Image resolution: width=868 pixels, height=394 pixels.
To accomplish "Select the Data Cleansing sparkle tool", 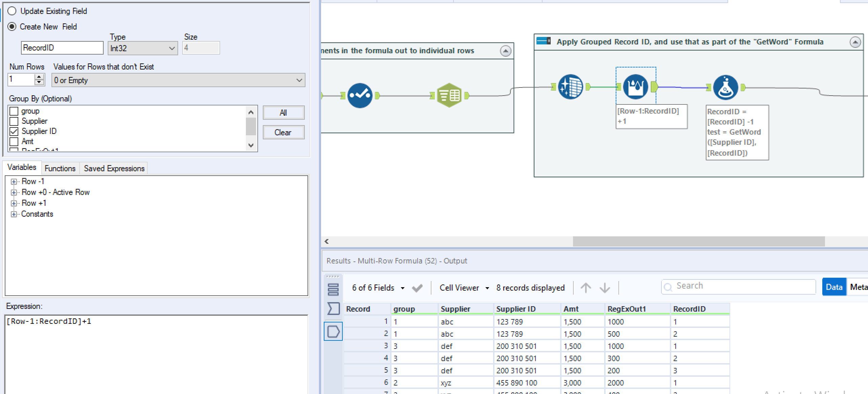I will (570, 87).
